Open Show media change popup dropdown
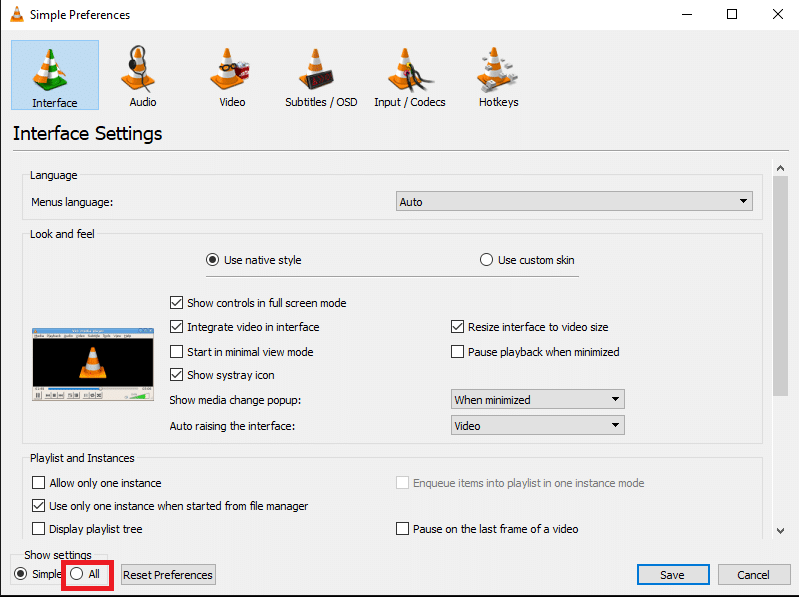 (x=538, y=399)
